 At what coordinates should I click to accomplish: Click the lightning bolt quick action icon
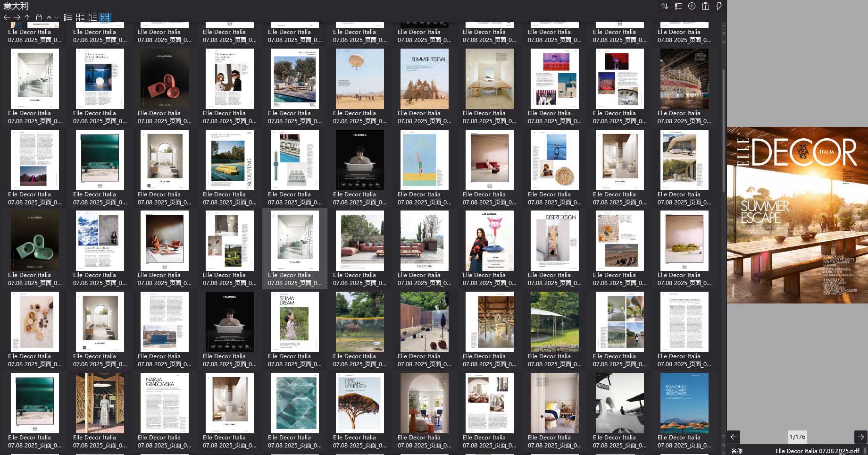coord(719,6)
